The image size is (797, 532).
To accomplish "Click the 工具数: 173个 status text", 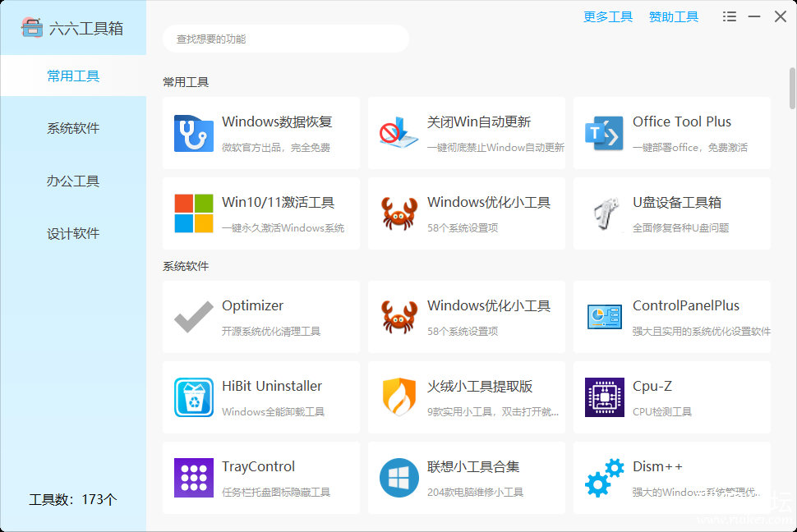I will tap(73, 499).
